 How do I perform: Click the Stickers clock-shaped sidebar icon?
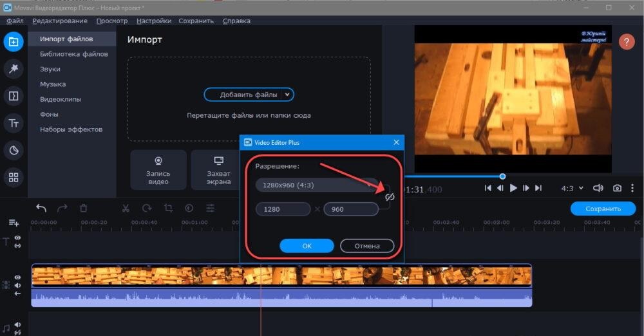point(13,150)
